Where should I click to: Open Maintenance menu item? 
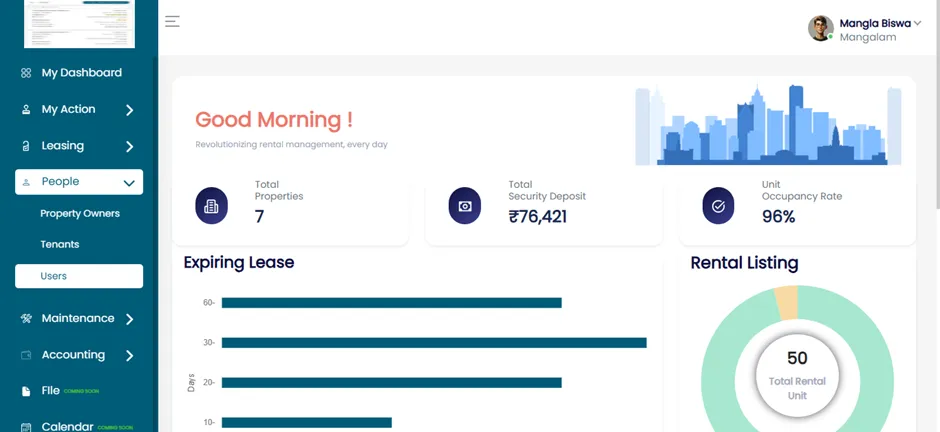(79, 319)
